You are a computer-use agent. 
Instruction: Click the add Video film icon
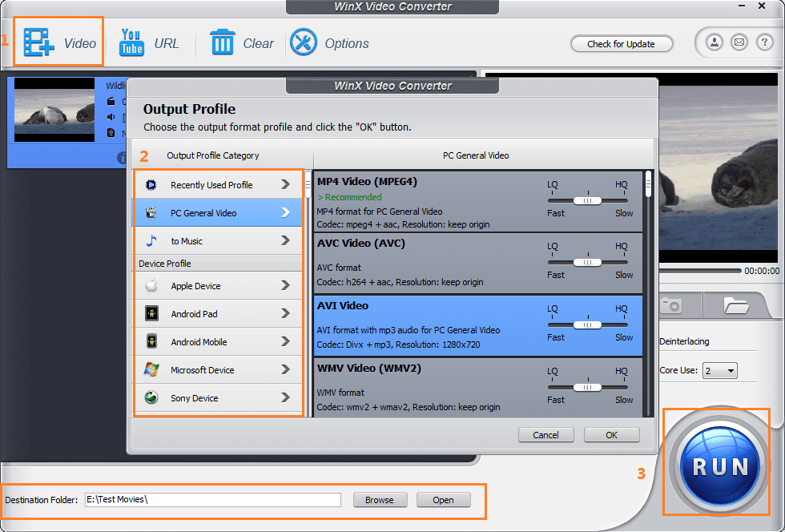coord(39,42)
